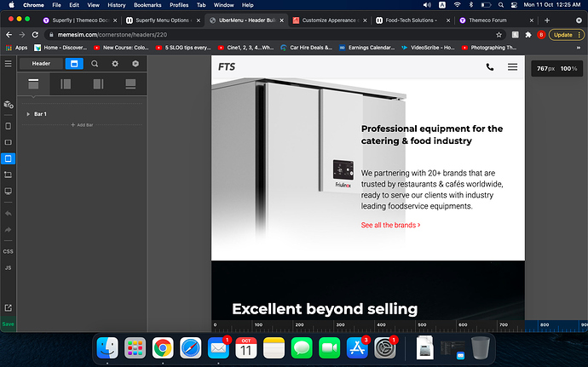
Task: Open the gear settings icon in the builder panel
Action: (x=115, y=64)
